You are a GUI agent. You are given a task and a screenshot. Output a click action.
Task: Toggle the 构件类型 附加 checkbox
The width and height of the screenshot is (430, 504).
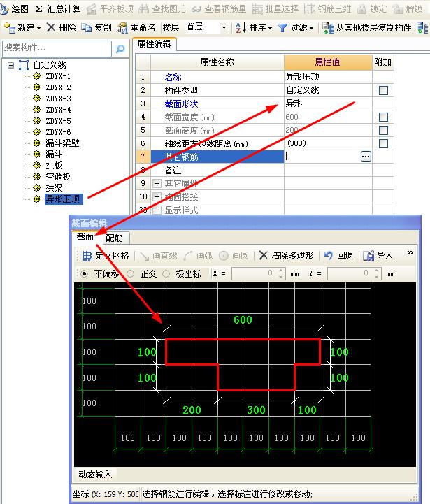tap(383, 90)
